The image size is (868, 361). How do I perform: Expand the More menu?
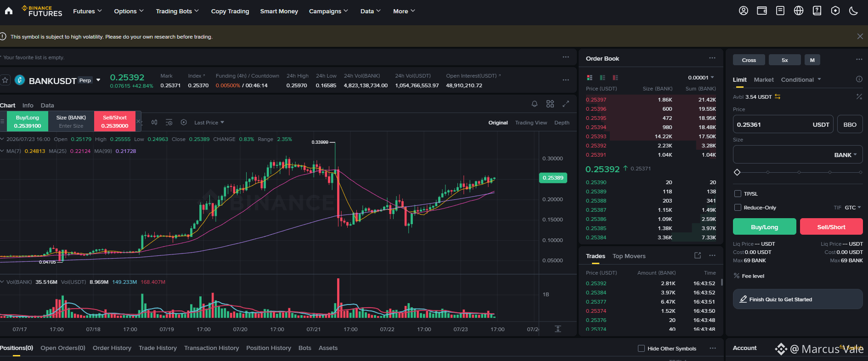(x=404, y=11)
